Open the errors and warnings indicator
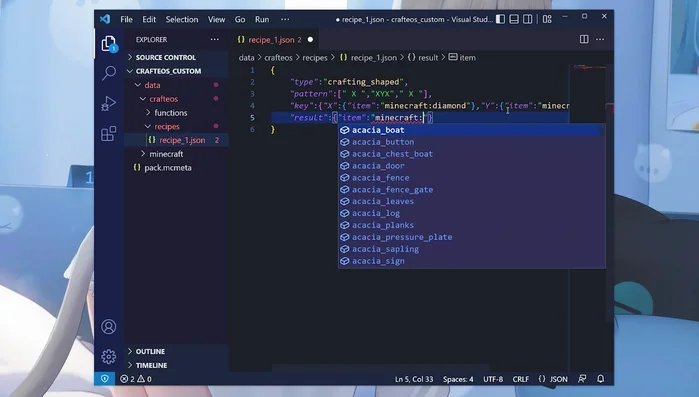Viewport: 699px width, 397px height. tap(136, 379)
